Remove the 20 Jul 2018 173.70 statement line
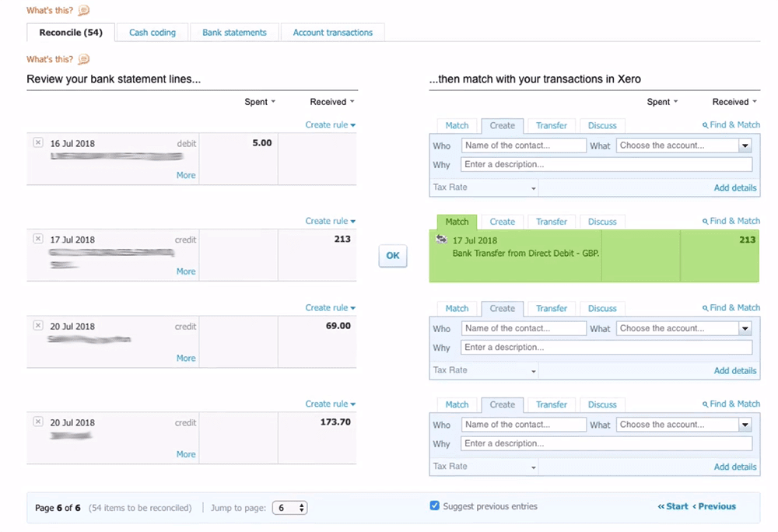The image size is (778, 532). [37, 422]
